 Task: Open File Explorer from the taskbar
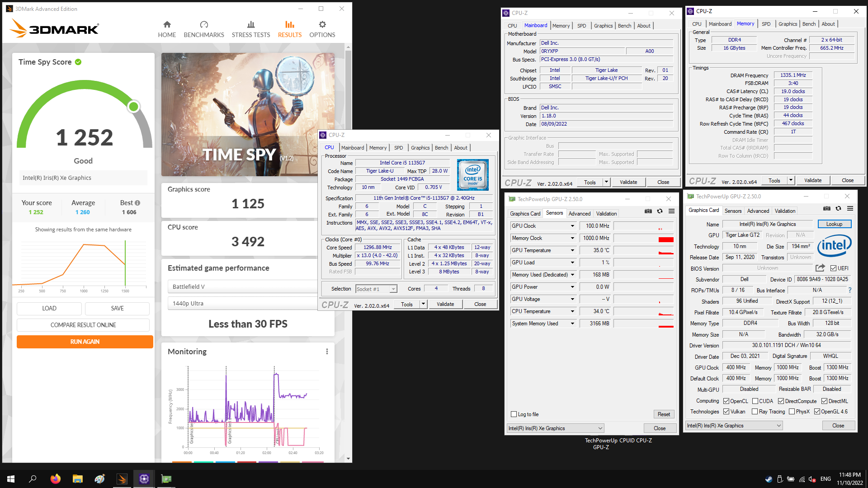pyautogui.click(x=78, y=479)
